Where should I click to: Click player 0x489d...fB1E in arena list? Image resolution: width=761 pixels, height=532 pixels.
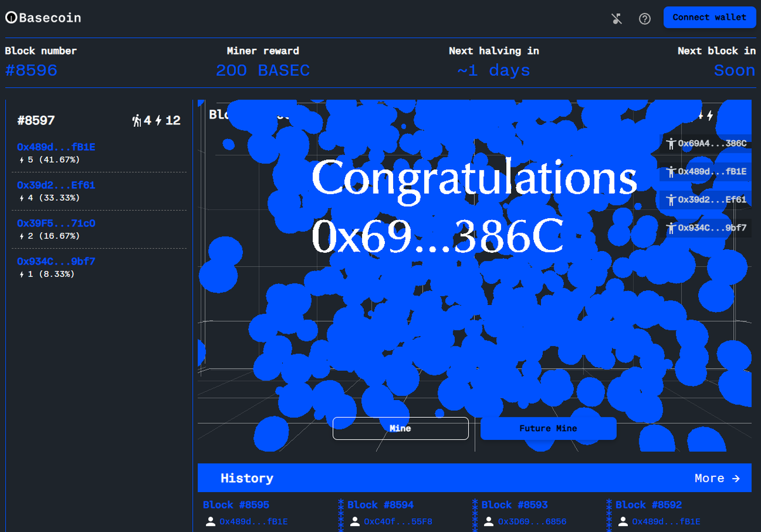click(712, 172)
